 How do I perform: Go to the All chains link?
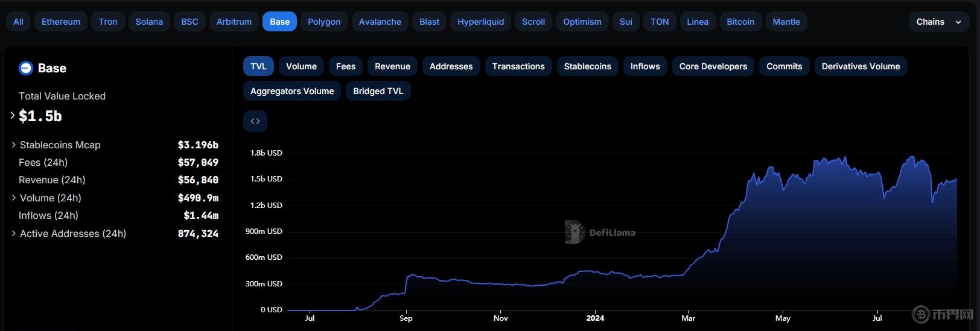pos(19,22)
